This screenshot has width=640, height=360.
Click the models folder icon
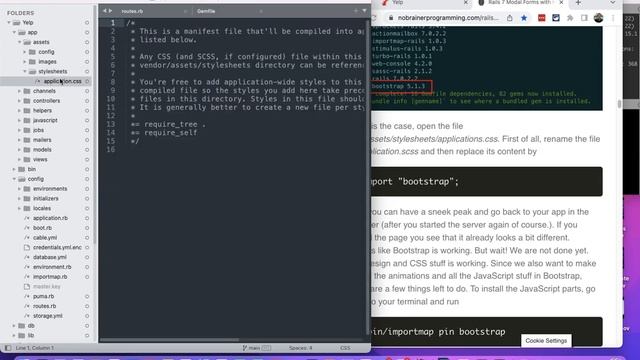[x=27, y=150]
